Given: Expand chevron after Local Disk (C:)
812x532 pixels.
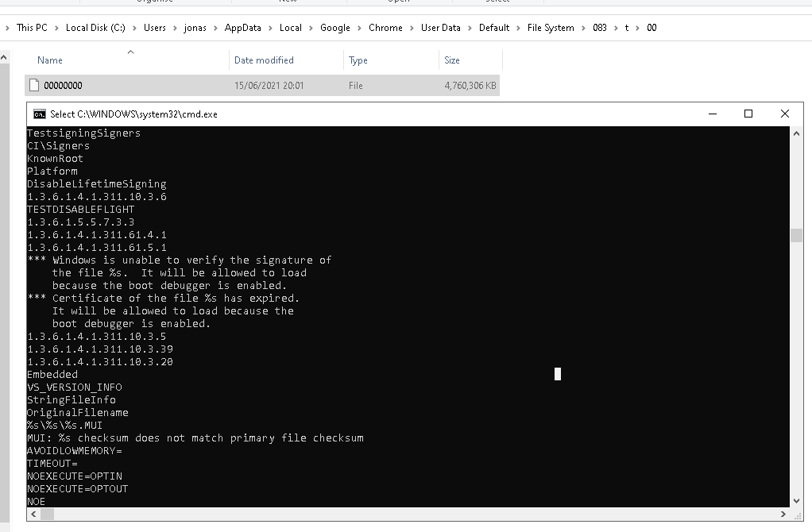Looking at the screenshot, I should (134, 28).
